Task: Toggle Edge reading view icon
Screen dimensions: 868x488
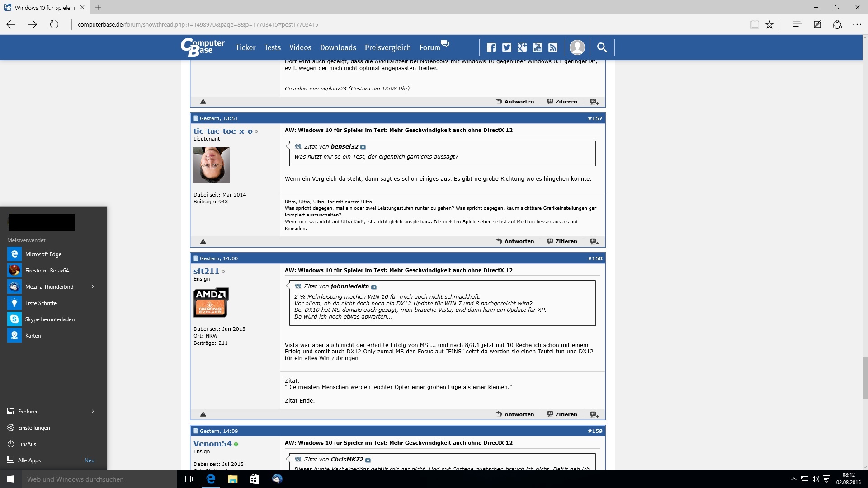Action: coord(755,25)
